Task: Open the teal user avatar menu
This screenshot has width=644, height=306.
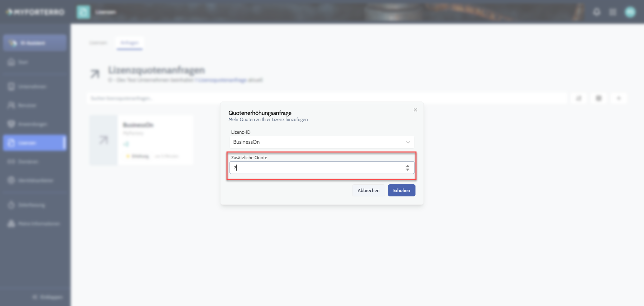Action: tap(630, 12)
